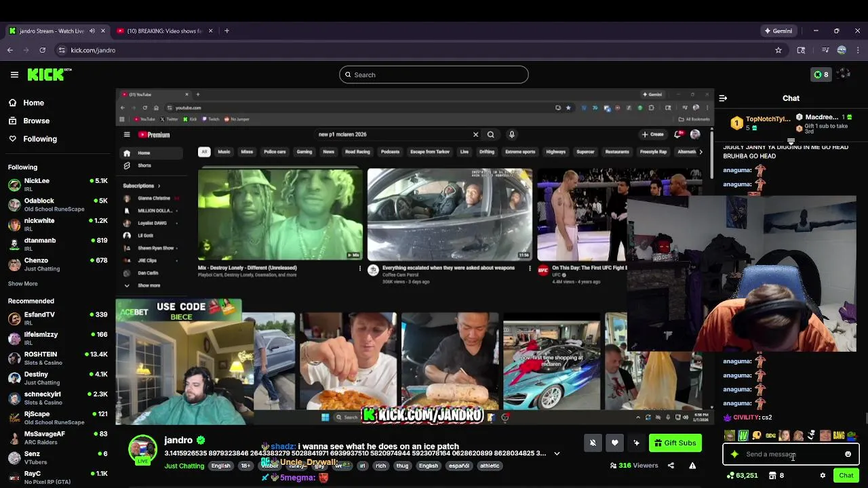868x488 pixels.
Task: Open recommended channel schneckyirl
Action: pyautogui.click(x=58, y=398)
